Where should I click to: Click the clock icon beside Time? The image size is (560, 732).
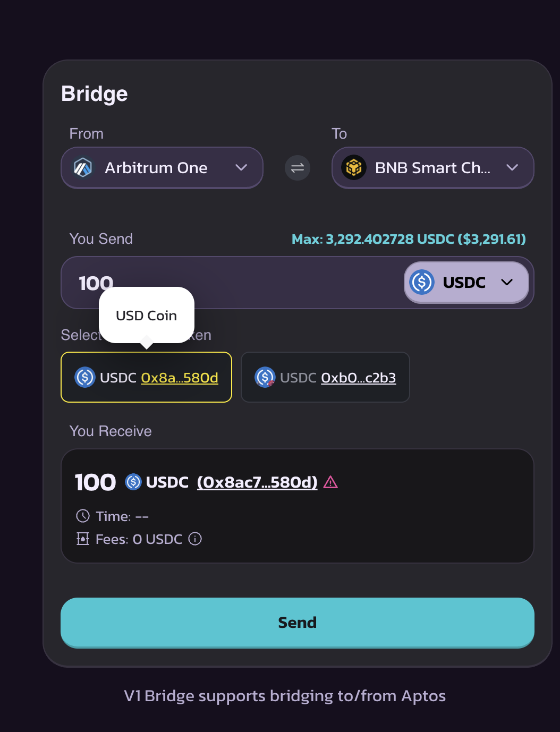click(x=83, y=516)
